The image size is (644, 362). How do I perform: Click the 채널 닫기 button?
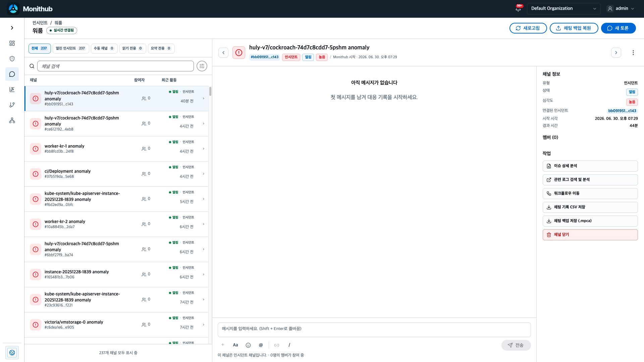(590, 235)
